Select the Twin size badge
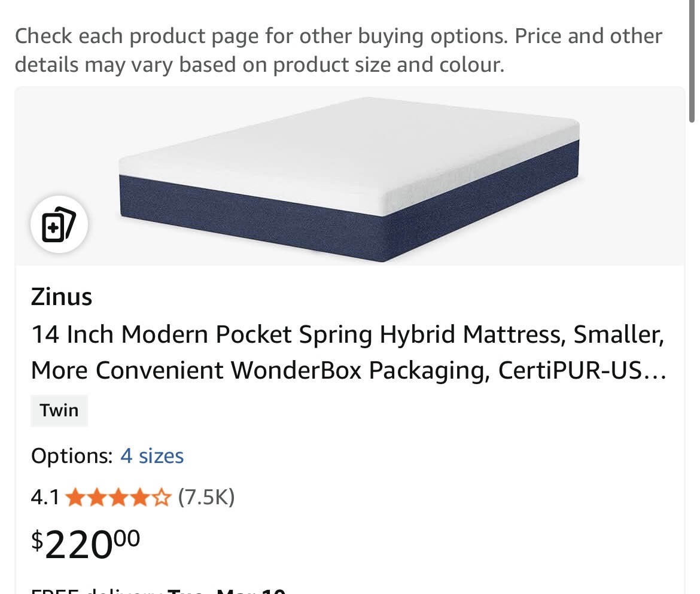This screenshot has height=594, width=700. click(59, 410)
